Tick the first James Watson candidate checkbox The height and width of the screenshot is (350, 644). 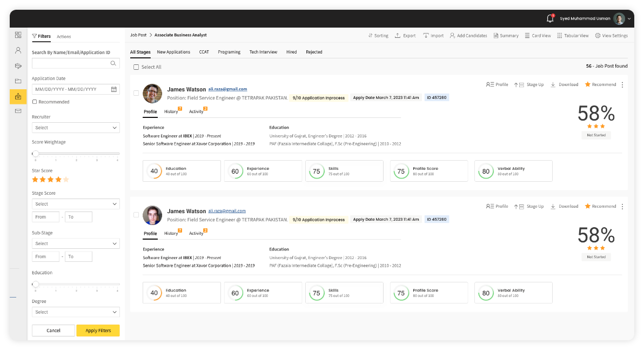(x=136, y=93)
